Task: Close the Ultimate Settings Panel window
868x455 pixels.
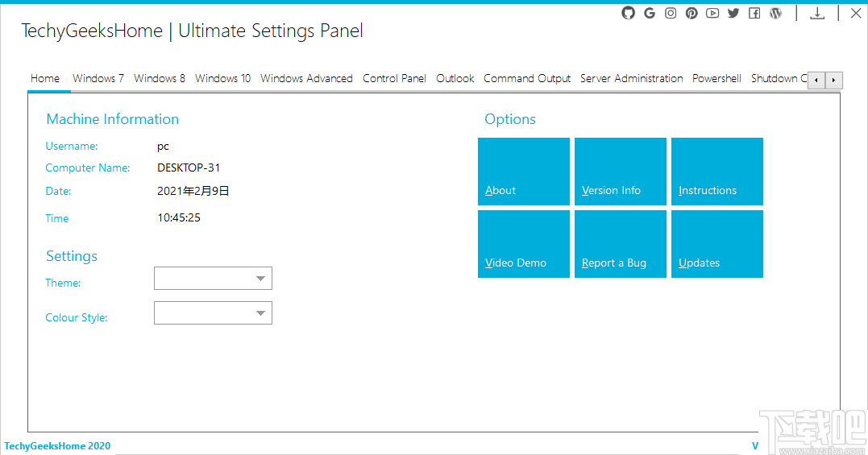Action: point(856,13)
